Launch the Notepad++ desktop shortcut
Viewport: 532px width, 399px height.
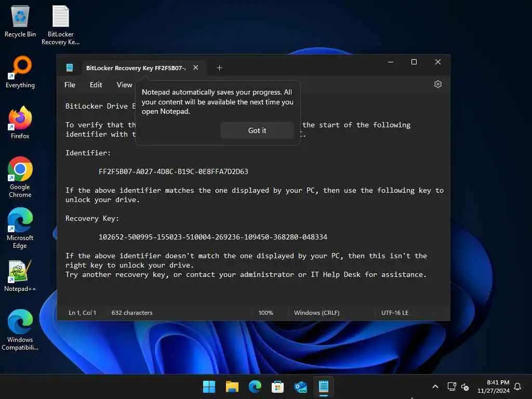pyautogui.click(x=20, y=275)
